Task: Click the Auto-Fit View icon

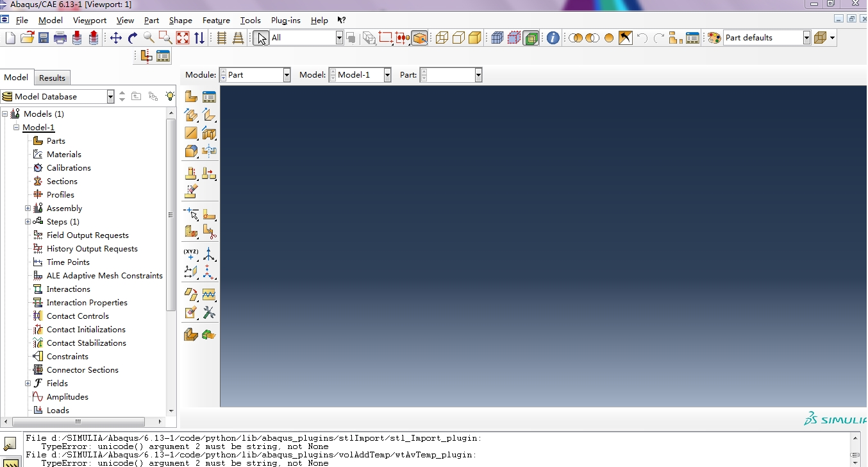Action: [183, 38]
